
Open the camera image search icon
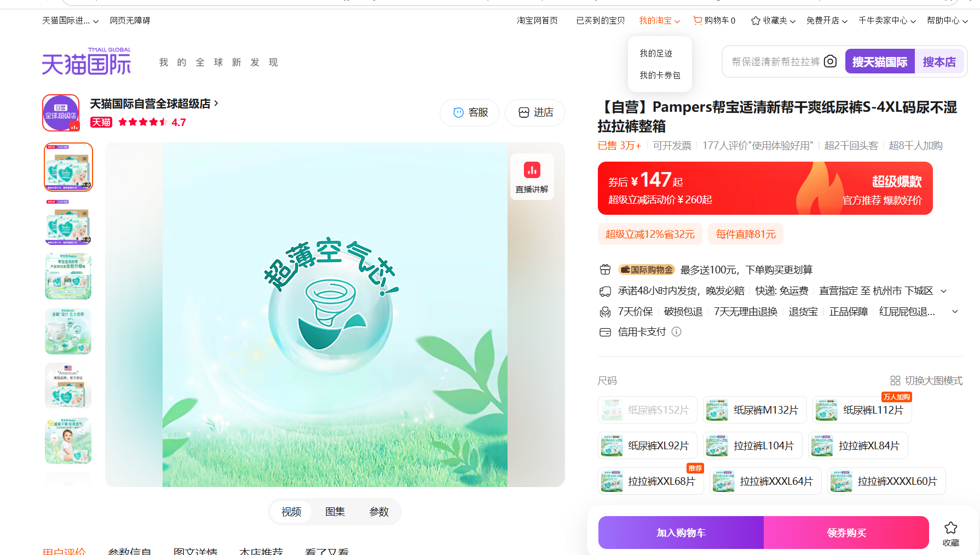coord(830,61)
